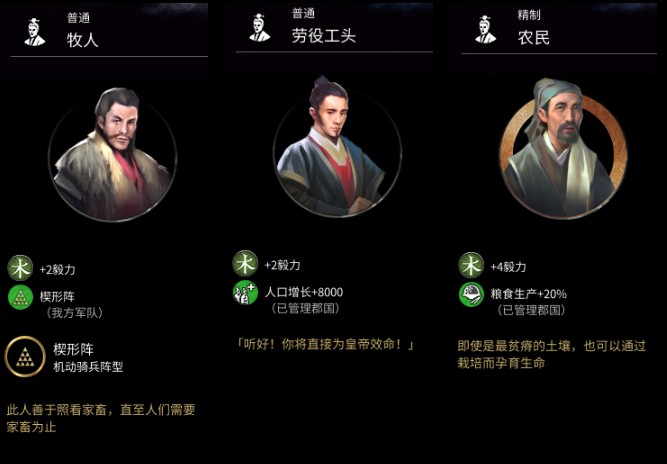Click the wood element icon next to +4毅力
Image resolution: width=667 pixels, height=464 pixels.
[x=471, y=265]
